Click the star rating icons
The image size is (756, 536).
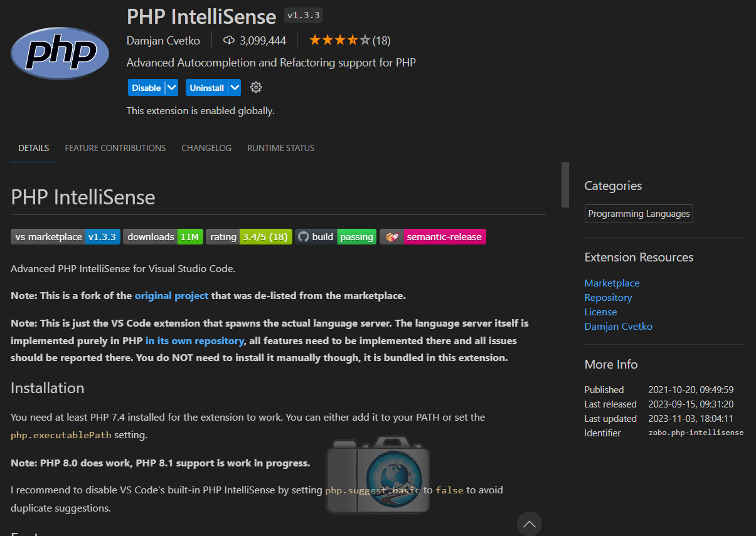[x=339, y=41]
